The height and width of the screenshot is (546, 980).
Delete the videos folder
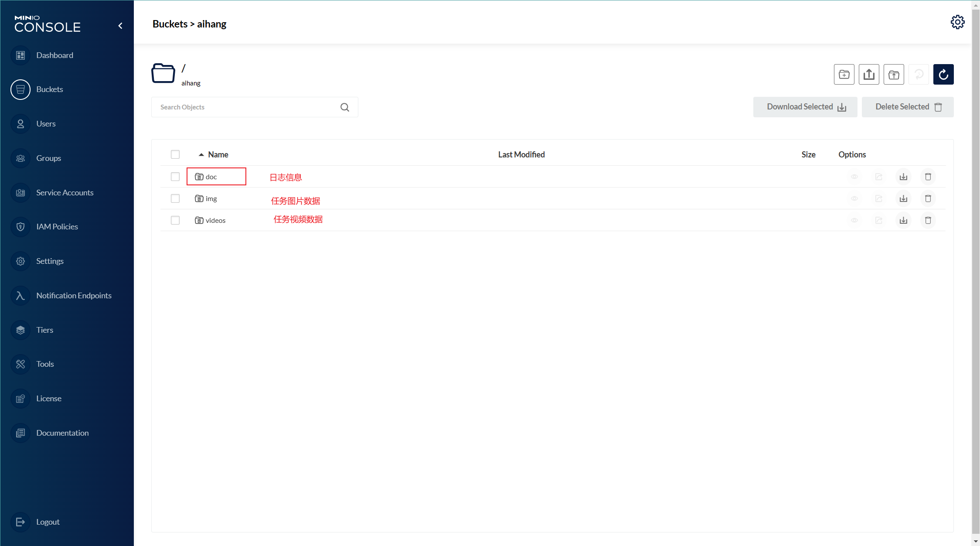click(928, 220)
